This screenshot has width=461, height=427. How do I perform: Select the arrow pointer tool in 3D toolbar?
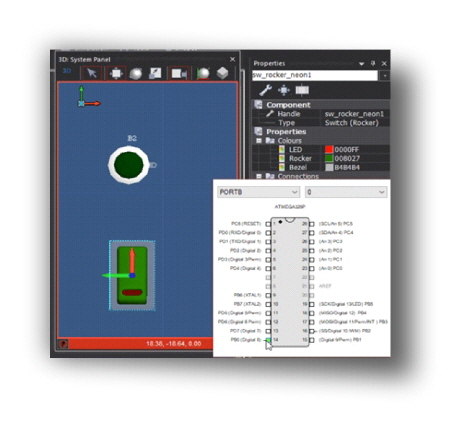point(91,73)
